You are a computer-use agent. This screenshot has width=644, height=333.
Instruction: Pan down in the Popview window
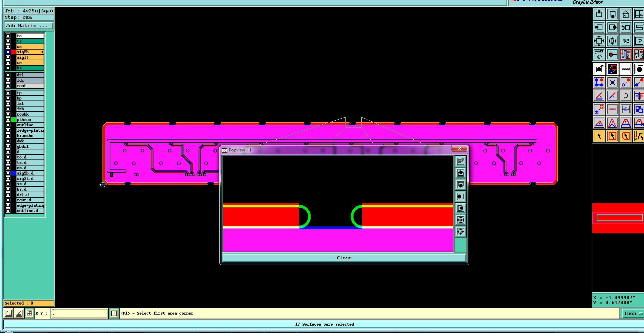[461, 185]
